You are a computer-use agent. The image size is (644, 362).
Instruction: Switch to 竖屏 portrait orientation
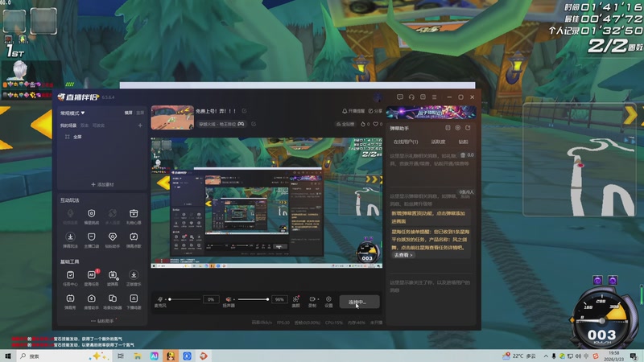[x=140, y=113]
